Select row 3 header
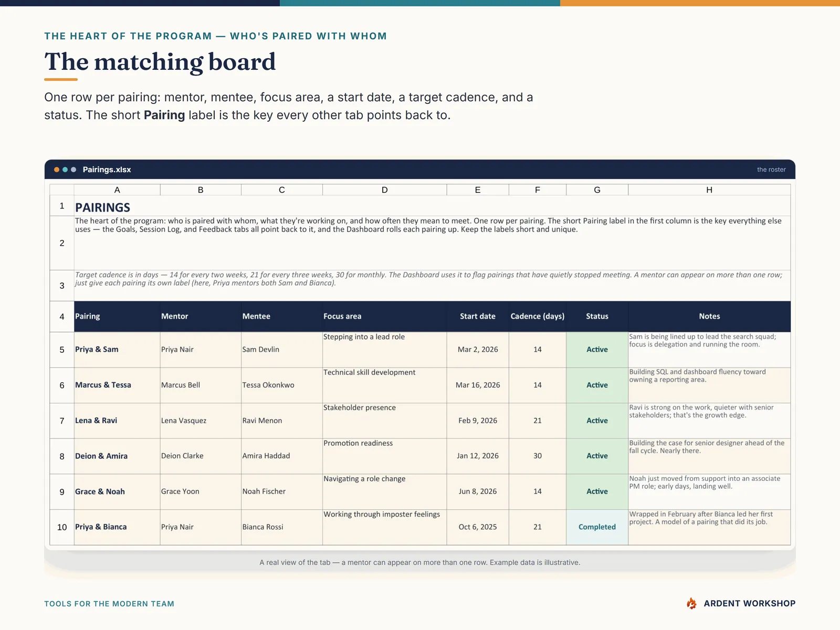840x630 pixels. pyautogui.click(x=62, y=286)
